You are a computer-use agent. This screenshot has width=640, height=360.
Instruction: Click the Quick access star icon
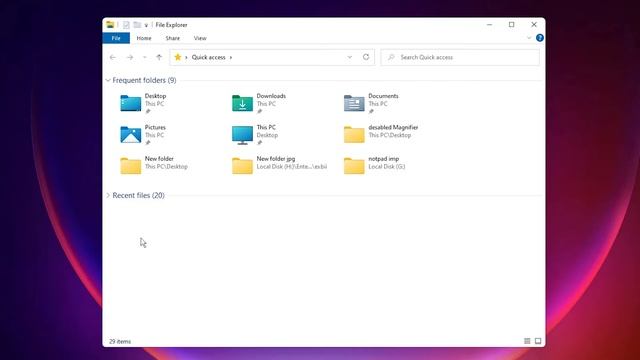point(178,57)
